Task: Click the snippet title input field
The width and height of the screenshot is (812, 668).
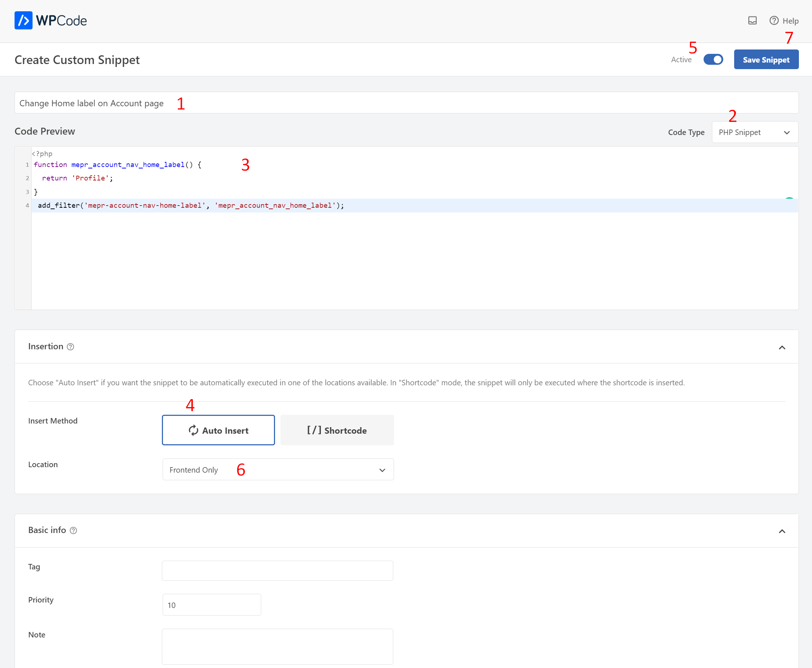Action: tap(406, 103)
